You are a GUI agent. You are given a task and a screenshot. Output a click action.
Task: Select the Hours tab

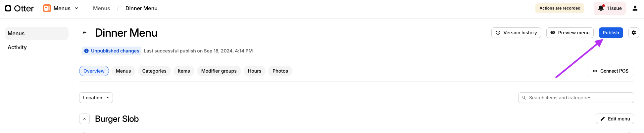pos(254,71)
